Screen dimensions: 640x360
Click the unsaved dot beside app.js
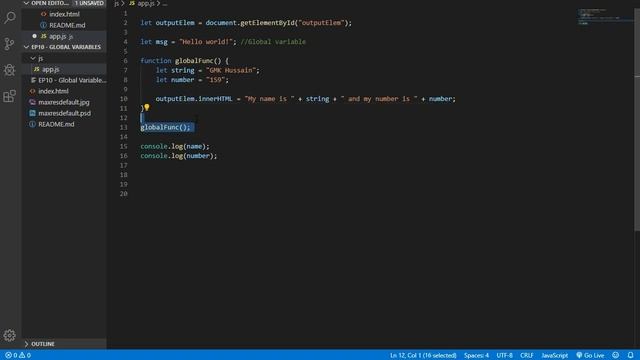click(34, 36)
